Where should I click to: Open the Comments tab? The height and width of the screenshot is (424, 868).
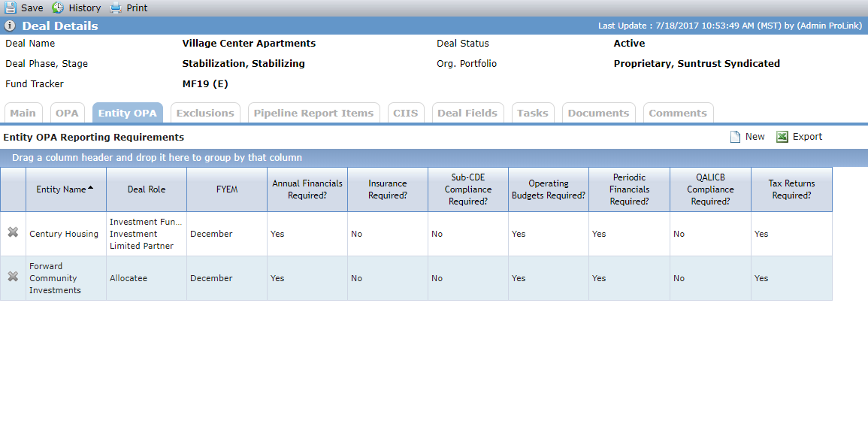(x=678, y=113)
